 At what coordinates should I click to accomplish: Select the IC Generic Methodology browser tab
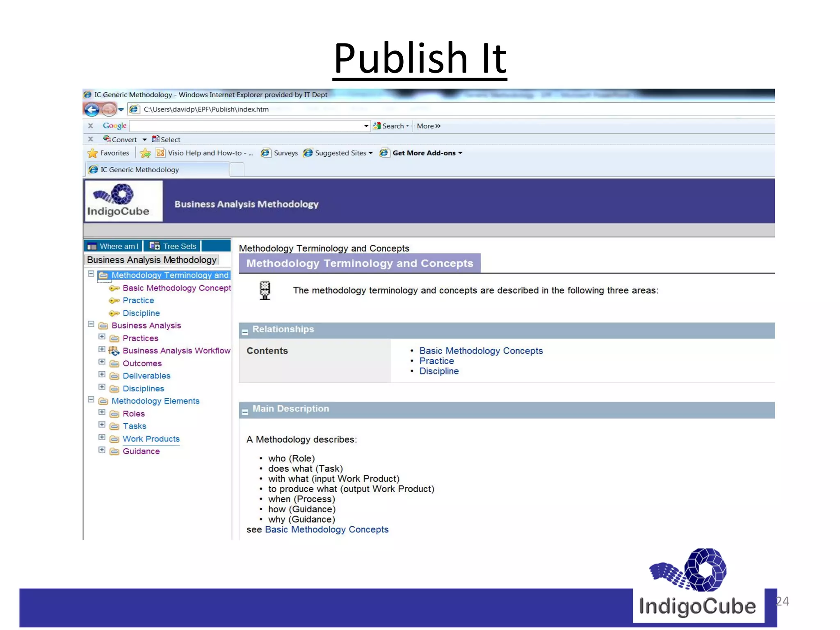(x=157, y=170)
